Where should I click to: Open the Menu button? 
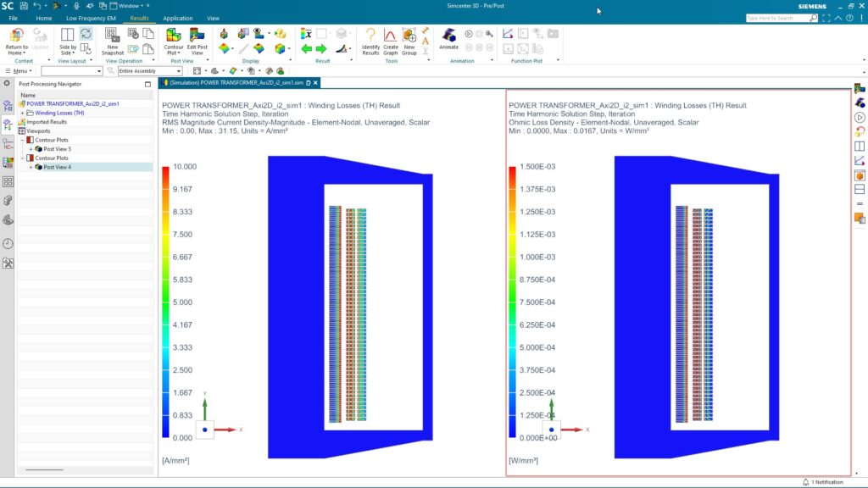pyautogui.click(x=19, y=71)
